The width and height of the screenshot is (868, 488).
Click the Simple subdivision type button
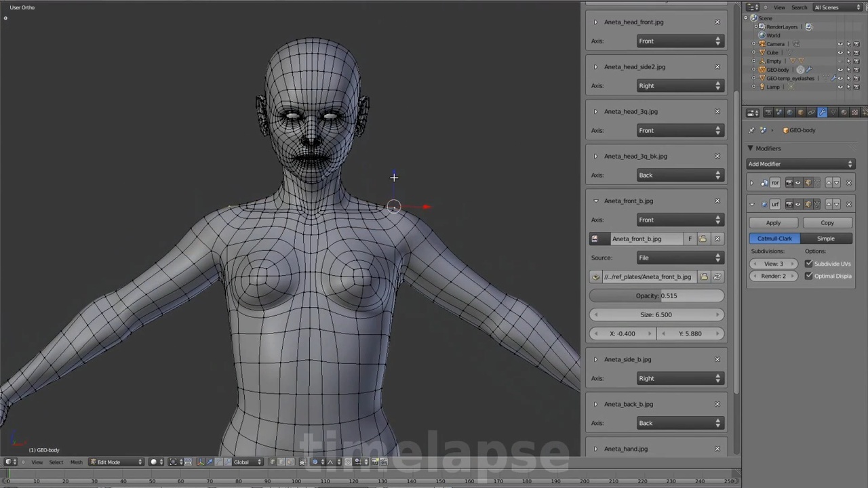click(825, 239)
